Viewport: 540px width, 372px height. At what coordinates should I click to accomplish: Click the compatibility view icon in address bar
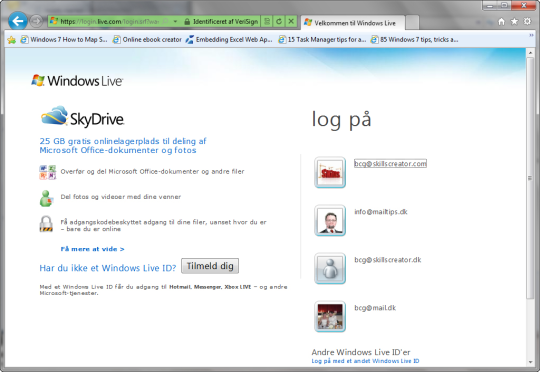coord(267,21)
